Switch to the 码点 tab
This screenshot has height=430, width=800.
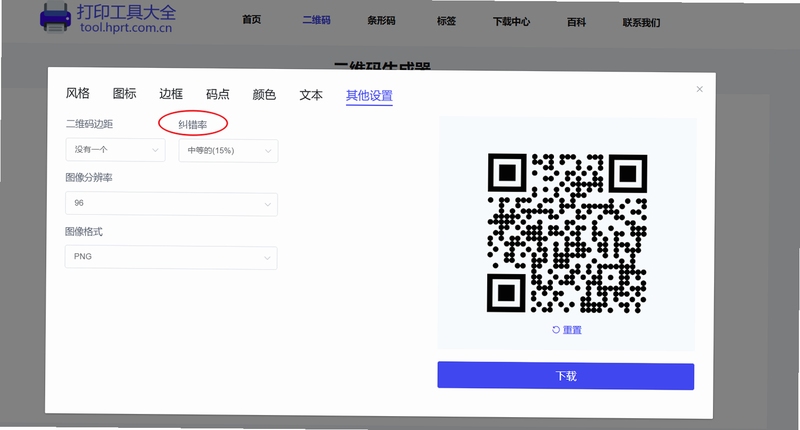pyautogui.click(x=218, y=94)
